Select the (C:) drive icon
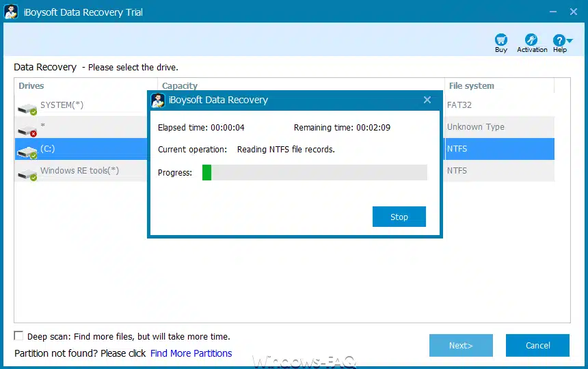 click(x=27, y=152)
